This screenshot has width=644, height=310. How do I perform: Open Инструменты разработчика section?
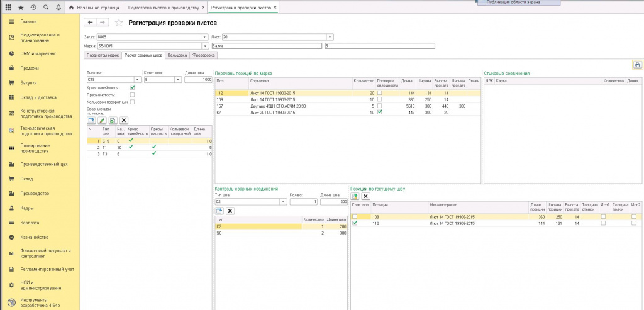(x=40, y=302)
